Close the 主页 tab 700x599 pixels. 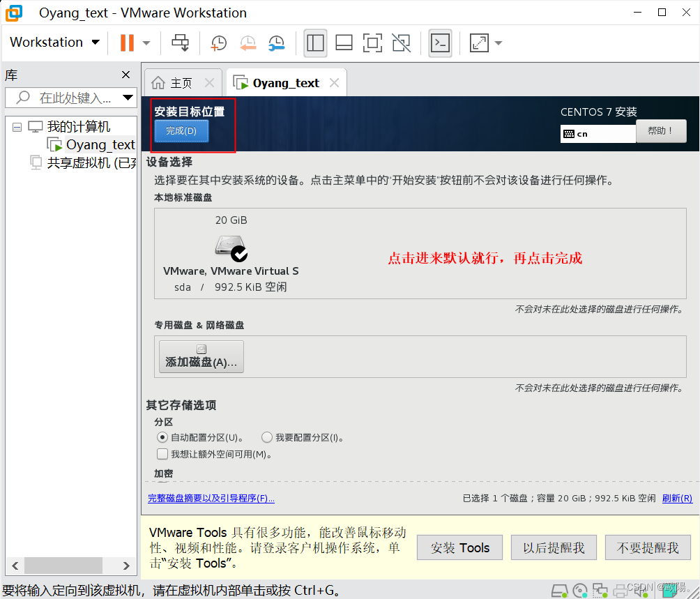pos(209,82)
